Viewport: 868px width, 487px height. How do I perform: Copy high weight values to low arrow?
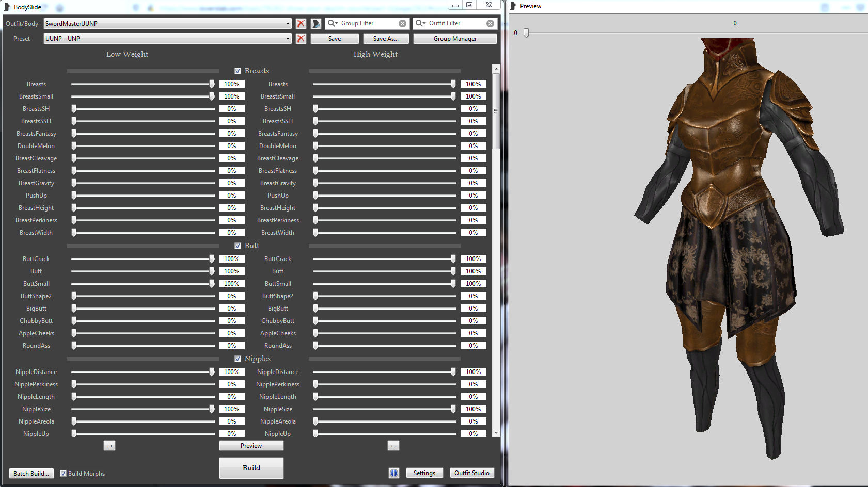(393, 446)
